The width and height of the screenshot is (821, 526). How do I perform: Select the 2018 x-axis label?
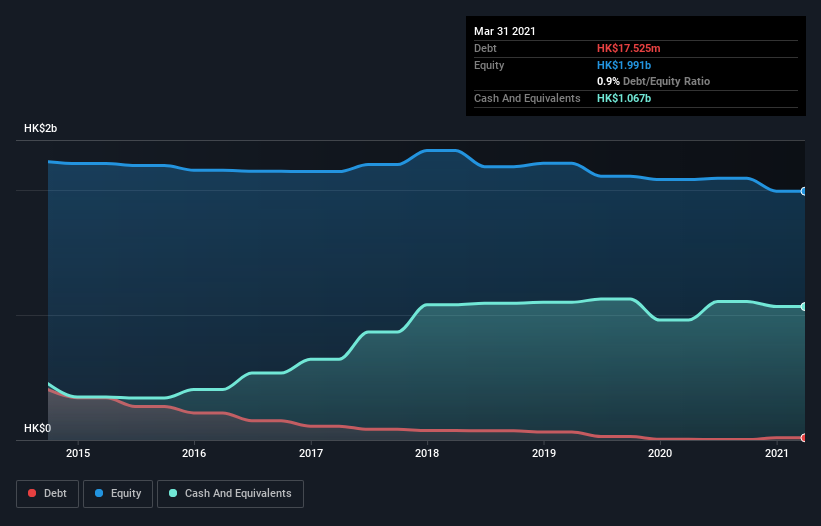pyautogui.click(x=427, y=453)
